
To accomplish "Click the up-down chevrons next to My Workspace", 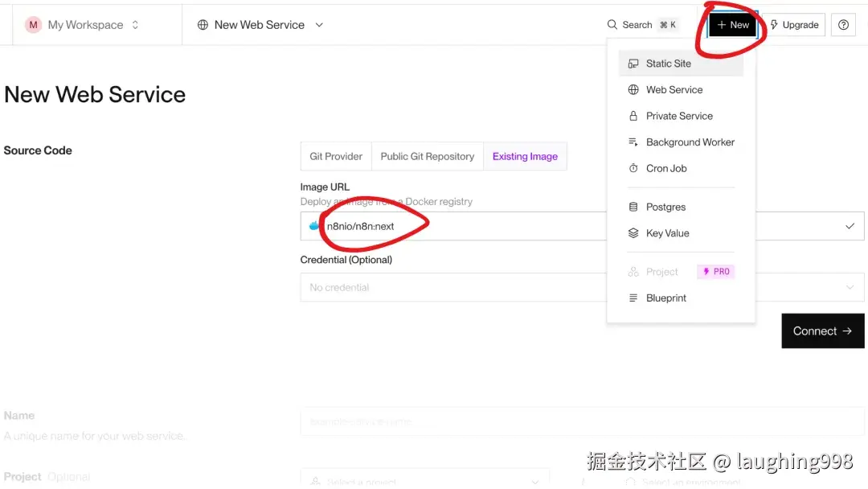I will 135,25.
